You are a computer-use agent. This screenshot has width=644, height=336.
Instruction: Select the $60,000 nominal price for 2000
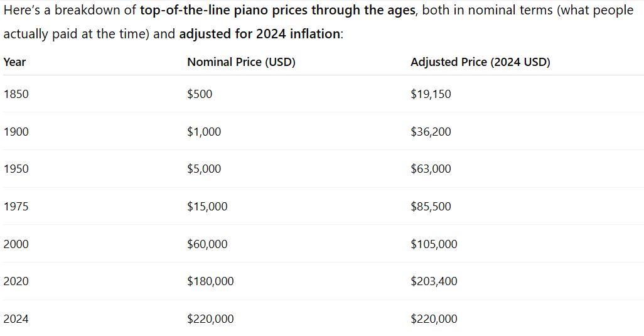click(207, 244)
